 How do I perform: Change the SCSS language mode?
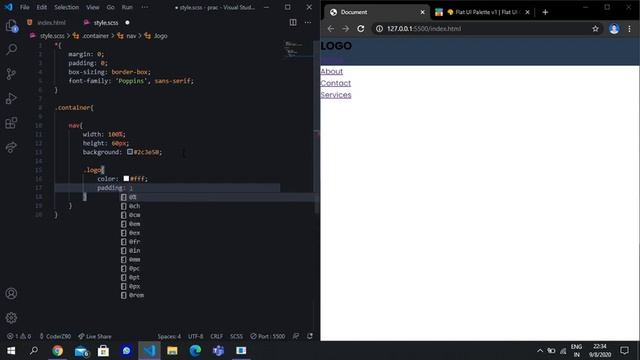[236, 336]
